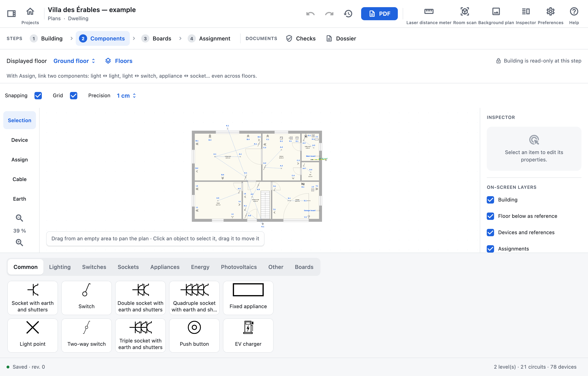Pick the EV charger component
The width and height of the screenshot is (588, 376).
pos(248,335)
